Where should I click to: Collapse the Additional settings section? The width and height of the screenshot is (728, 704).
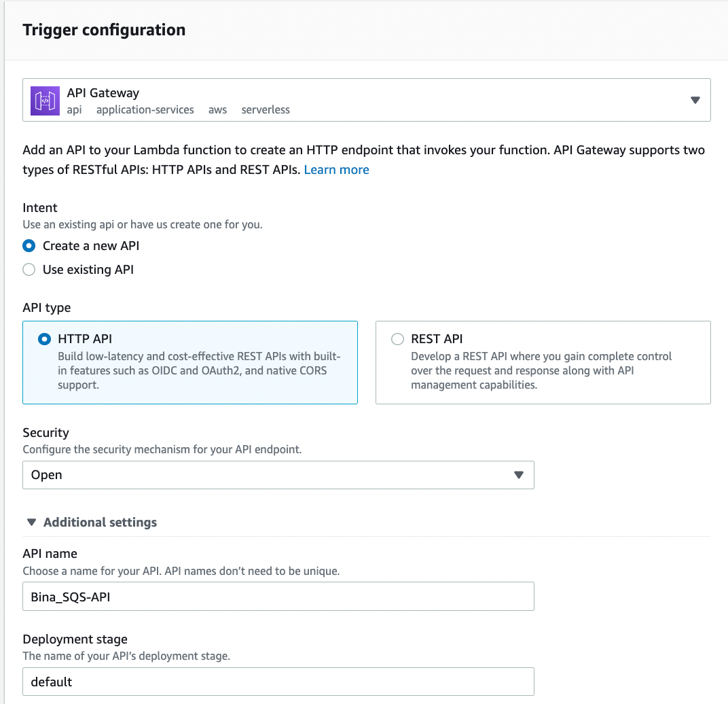click(31, 522)
